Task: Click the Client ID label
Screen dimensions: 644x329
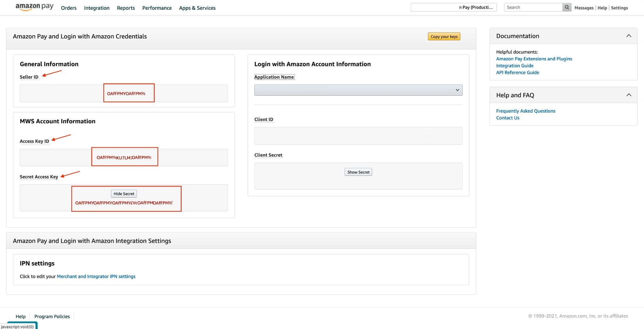Action: 264,120
